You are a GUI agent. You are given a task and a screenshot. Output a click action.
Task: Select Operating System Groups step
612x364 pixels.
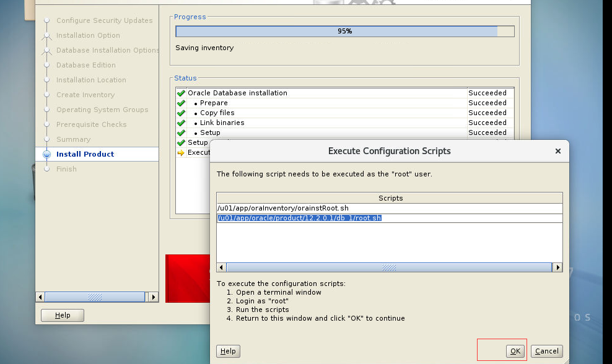(102, 109)
